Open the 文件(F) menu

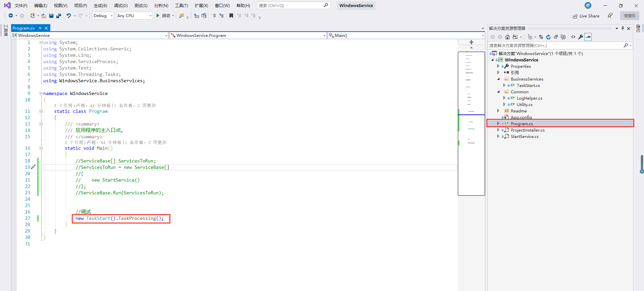(21, 5)
